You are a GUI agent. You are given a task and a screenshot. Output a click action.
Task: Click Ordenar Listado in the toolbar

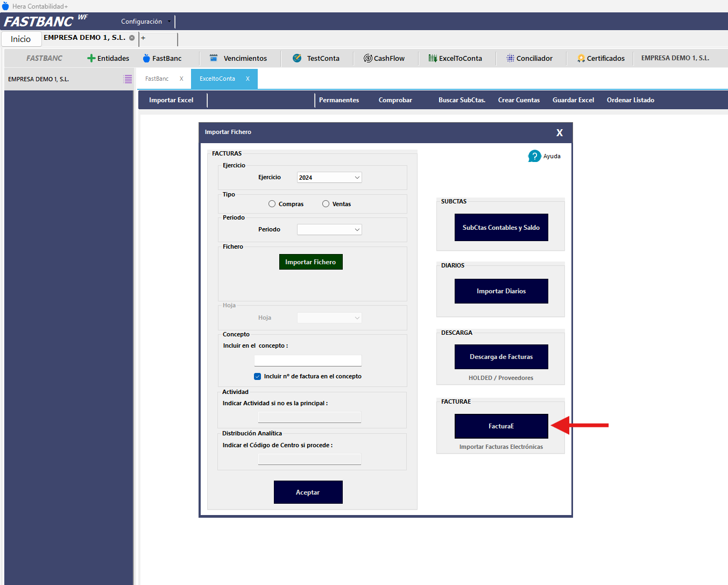click(631, 100)
